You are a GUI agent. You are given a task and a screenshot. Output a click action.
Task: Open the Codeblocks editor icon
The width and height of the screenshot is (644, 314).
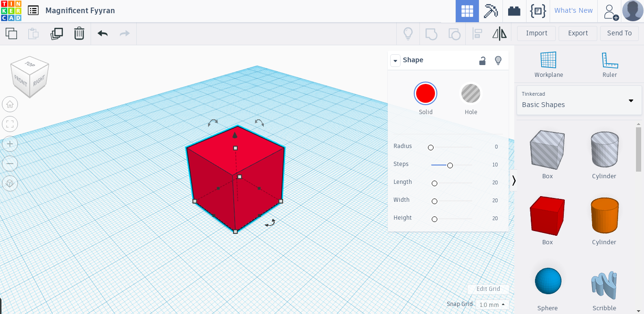[x=538, y=11]
